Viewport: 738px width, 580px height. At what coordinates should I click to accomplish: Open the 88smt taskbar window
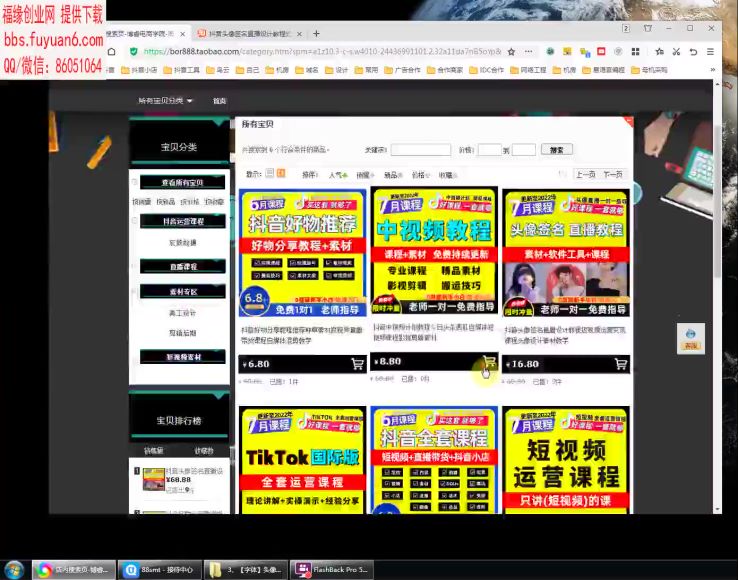[160, 570]
